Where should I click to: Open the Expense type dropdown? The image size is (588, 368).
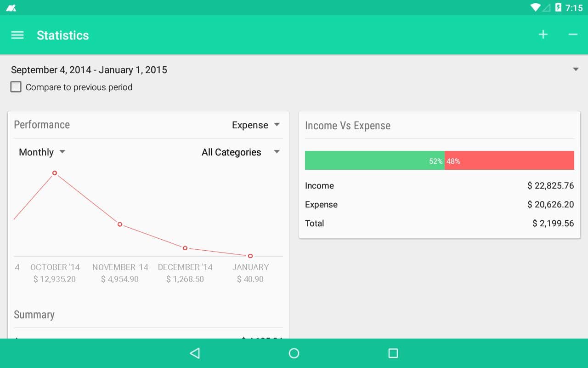coord(256,125)
